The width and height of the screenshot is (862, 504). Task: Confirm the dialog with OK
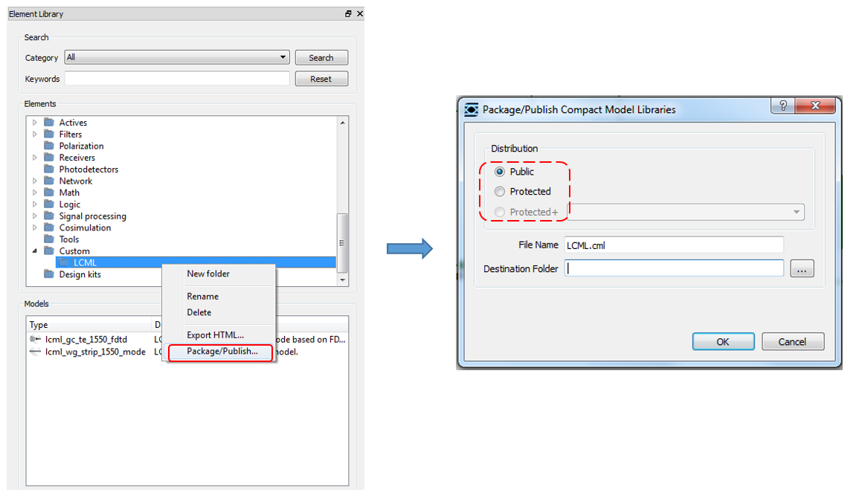(722, 342)
